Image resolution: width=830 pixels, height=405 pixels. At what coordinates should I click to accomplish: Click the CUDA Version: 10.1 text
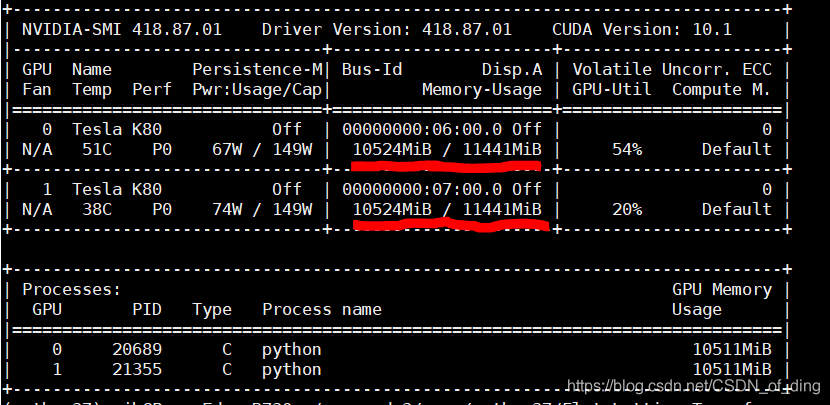coord(642,29)
